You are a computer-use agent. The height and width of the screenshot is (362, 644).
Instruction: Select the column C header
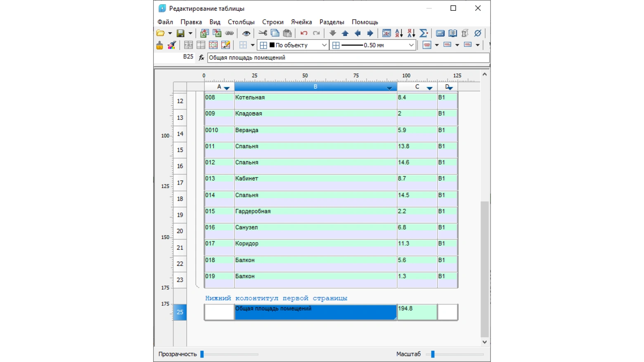point(417,87)
